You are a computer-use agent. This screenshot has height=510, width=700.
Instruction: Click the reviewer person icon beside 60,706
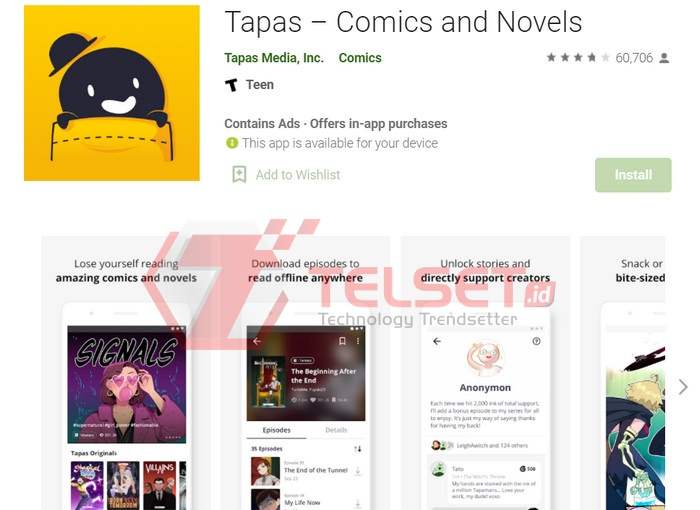tap(664, 58)
